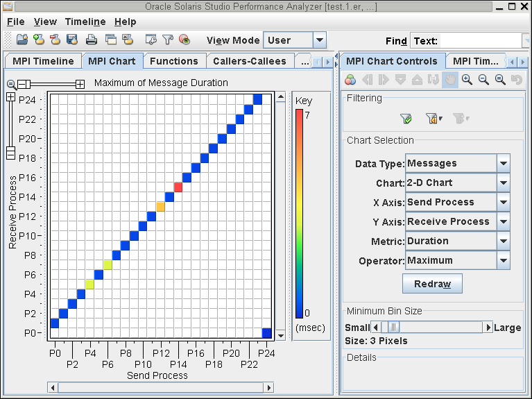The height and width of the screenshot is (399, 532).
Task: Click the chart vertical scrollbar up arrow
Action: [281, 97]
